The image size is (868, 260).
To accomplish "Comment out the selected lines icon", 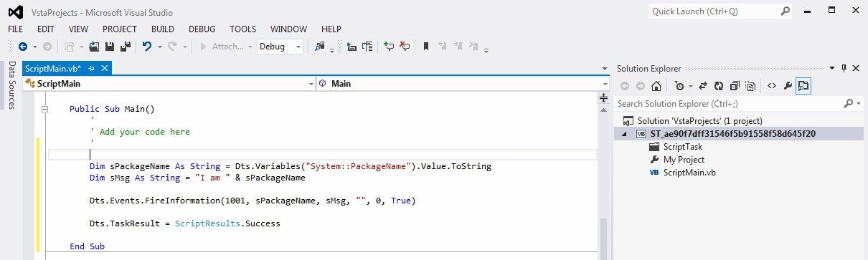I will click(x=389, y=47).
